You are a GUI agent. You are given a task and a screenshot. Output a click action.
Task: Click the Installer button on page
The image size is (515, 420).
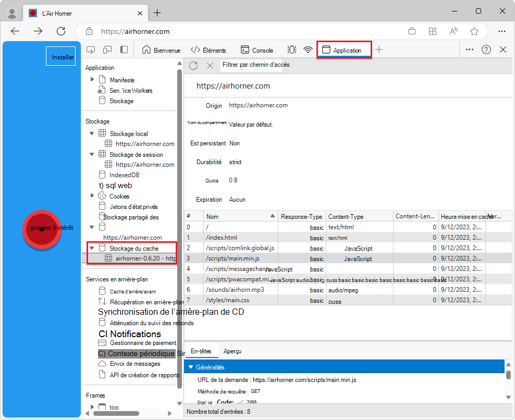tap(61, 56)
